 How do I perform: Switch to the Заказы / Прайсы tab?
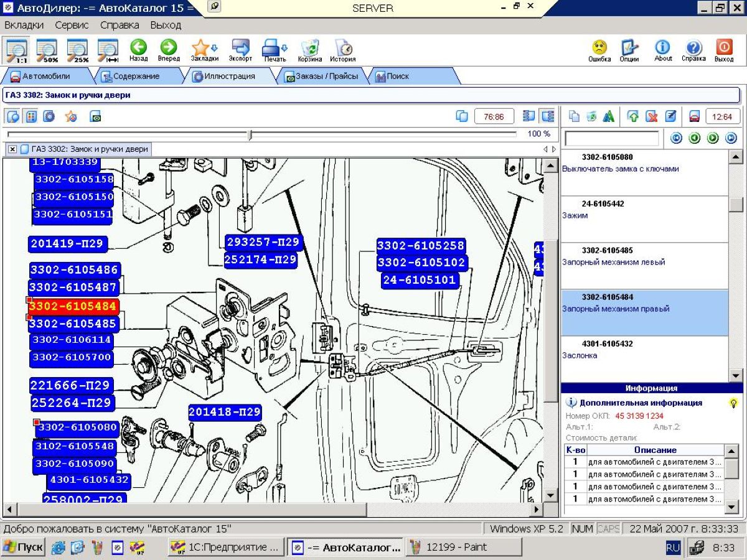(321, 76)
